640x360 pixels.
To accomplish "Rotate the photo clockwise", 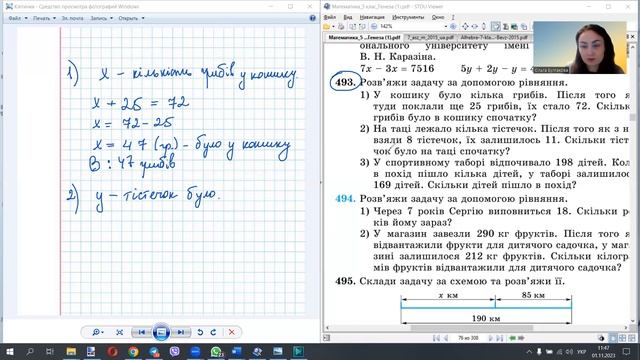I will coord(213,332).
